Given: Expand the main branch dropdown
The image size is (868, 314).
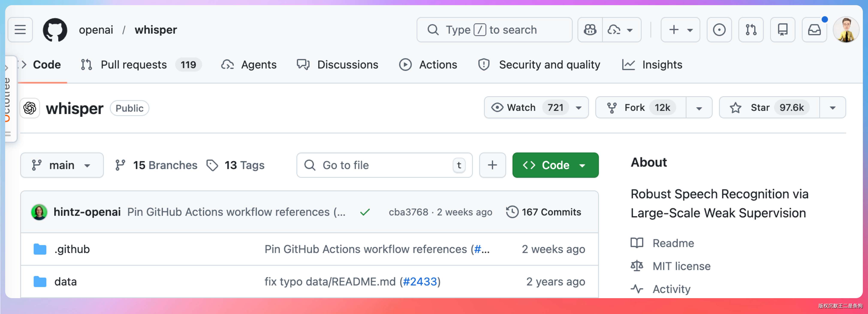Looking at the screenshot, I should 62,165.
